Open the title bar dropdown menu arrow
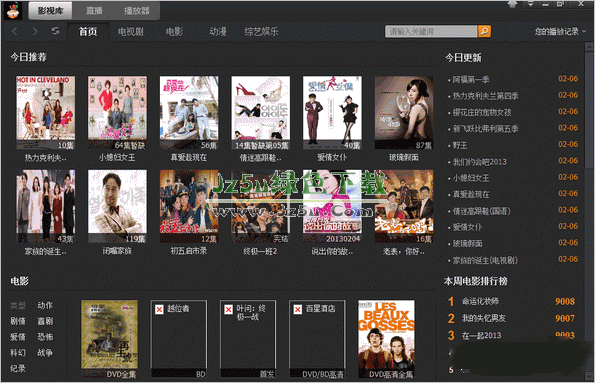Viewport: 595px width, 383px height. coord(530,4)
